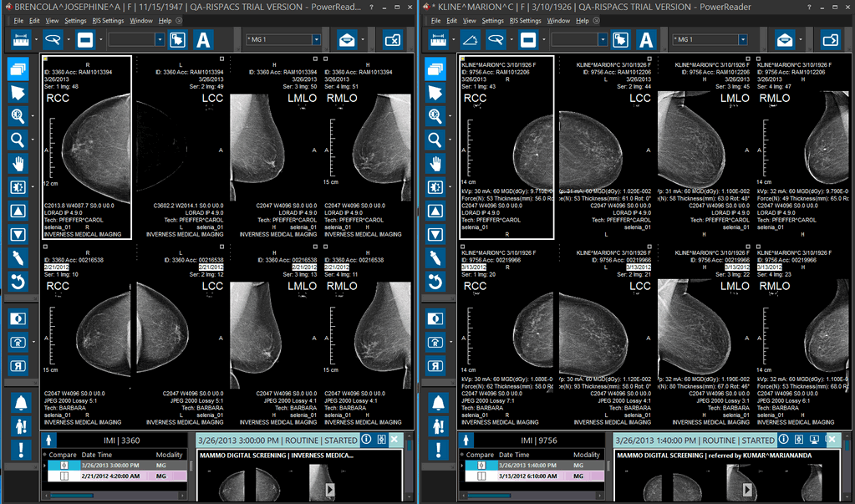The image size is (855, 504).
Task: Open the Window menu in right window
Action: point(558,20)
